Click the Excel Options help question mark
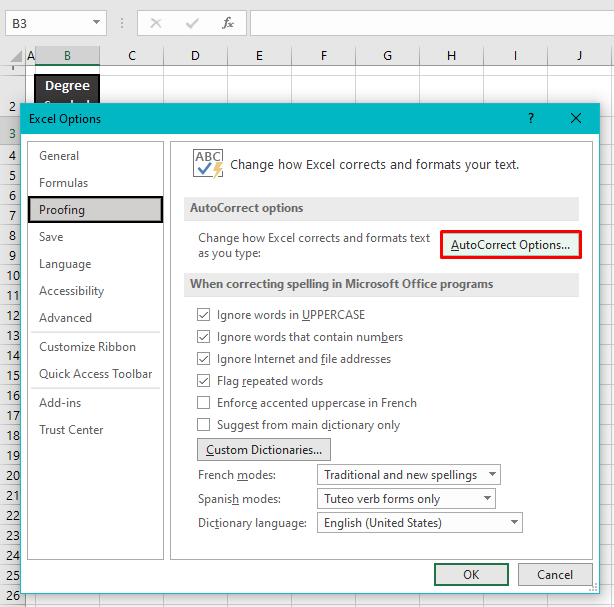614x607 pixels. (x=531, y=118)
